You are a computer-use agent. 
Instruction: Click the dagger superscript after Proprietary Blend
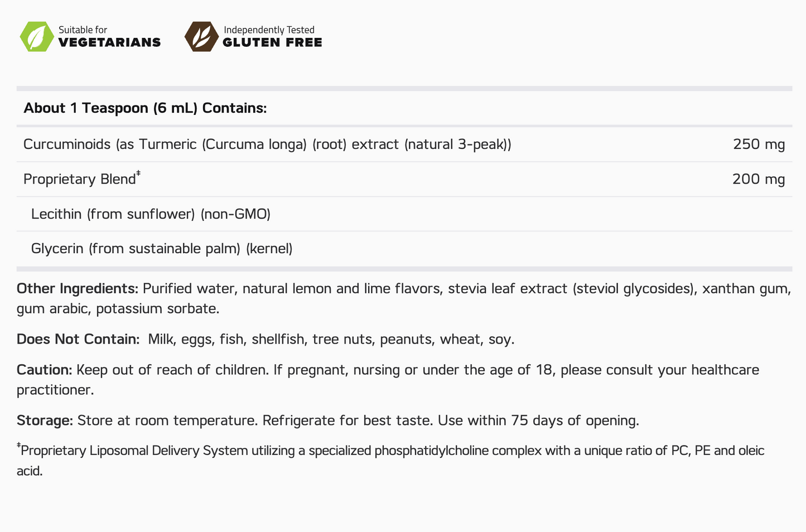click(138, 174)
